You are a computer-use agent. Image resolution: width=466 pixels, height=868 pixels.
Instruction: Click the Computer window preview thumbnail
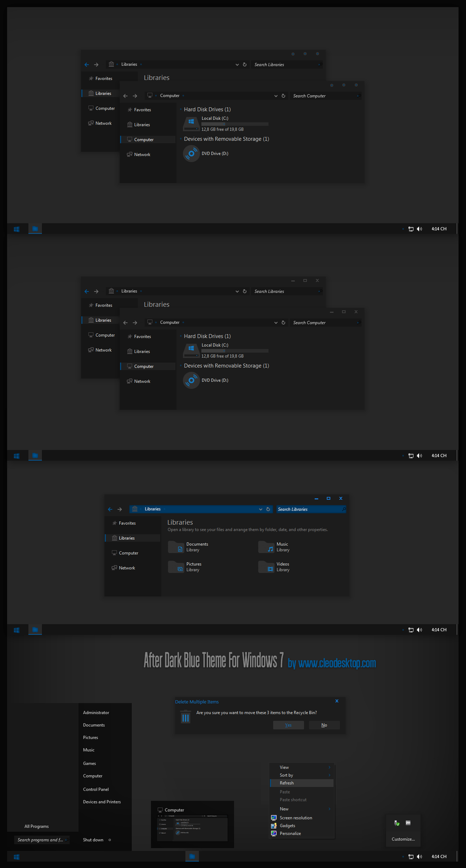coord(192,829)
